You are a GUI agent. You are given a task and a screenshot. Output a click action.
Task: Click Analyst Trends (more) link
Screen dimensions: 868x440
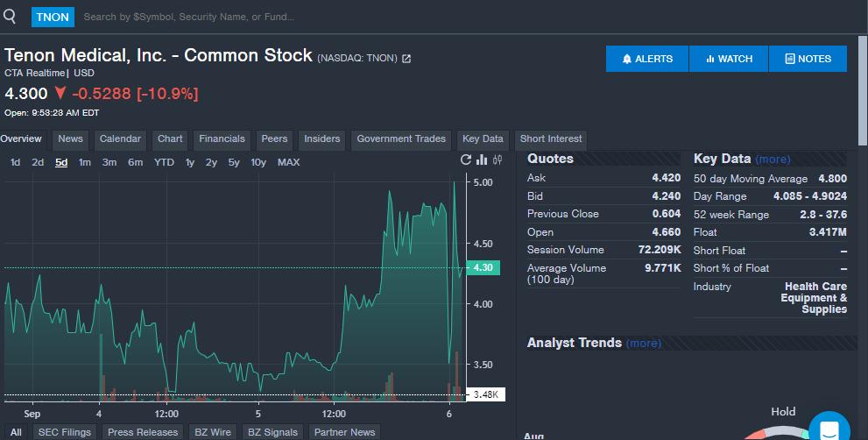coord(644,343)
